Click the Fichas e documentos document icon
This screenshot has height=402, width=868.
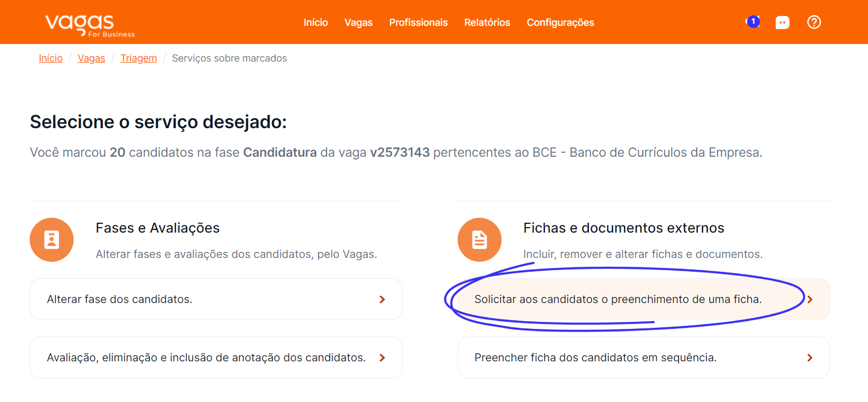pyautogui.click(x=480, y=240)
